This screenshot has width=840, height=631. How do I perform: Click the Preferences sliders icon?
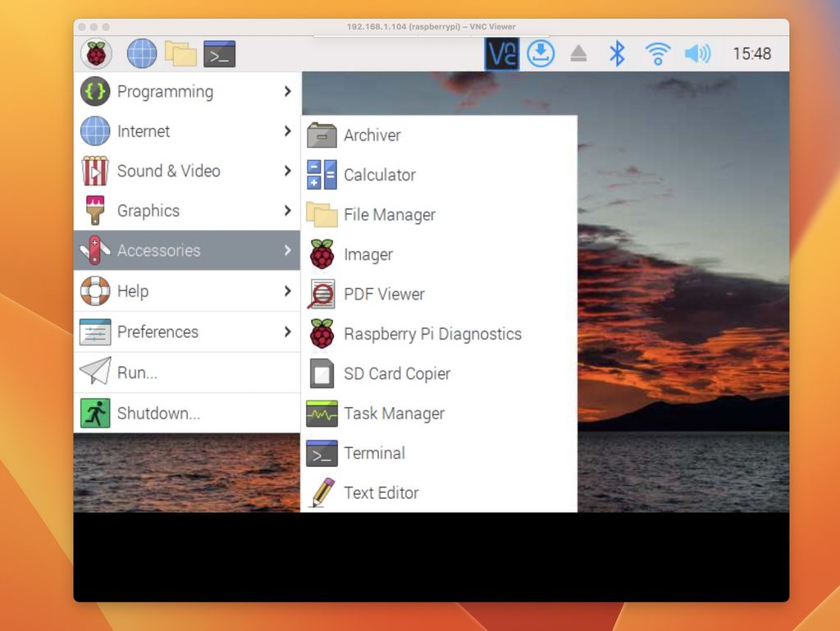pos(95,332)
